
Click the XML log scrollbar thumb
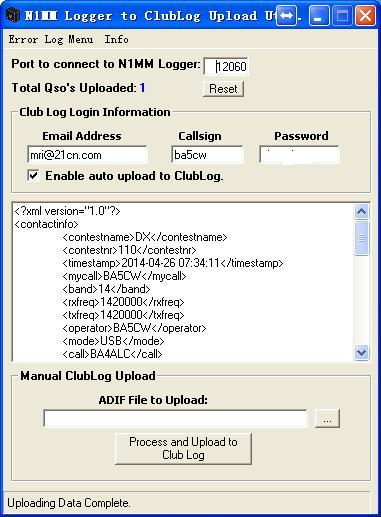tap(362, 238)
